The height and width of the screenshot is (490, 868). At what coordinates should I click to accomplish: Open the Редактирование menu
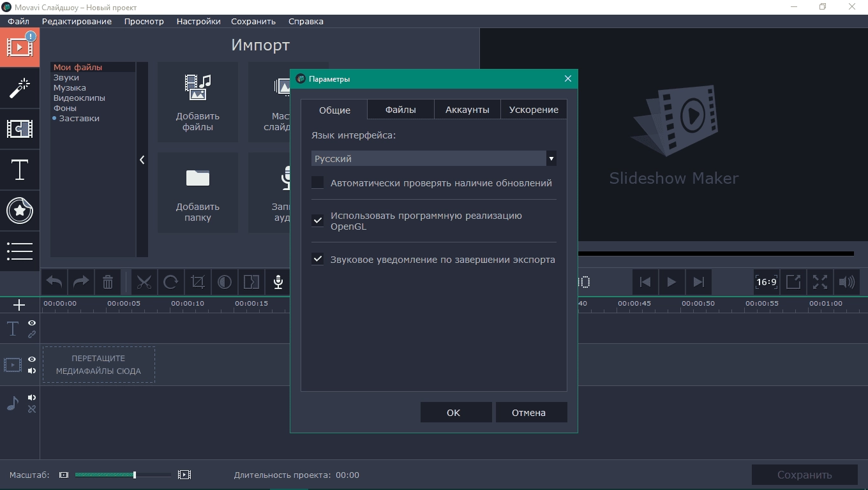(x=77, y=21)
